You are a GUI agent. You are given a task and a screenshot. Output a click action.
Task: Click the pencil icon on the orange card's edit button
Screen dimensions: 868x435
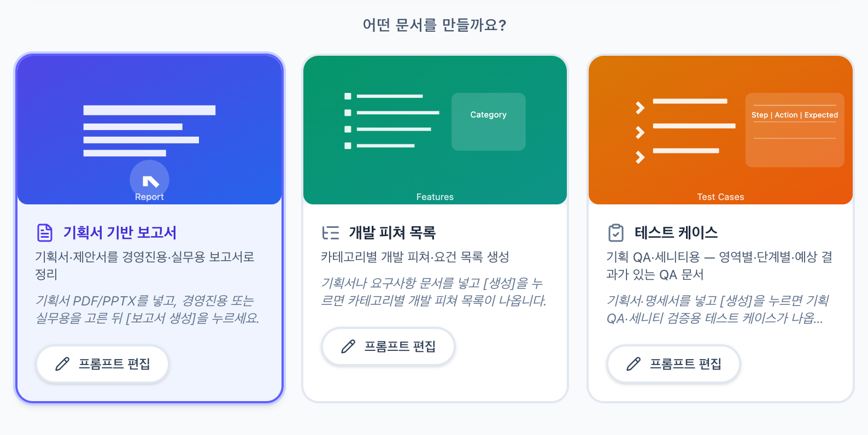coord(632,363)
